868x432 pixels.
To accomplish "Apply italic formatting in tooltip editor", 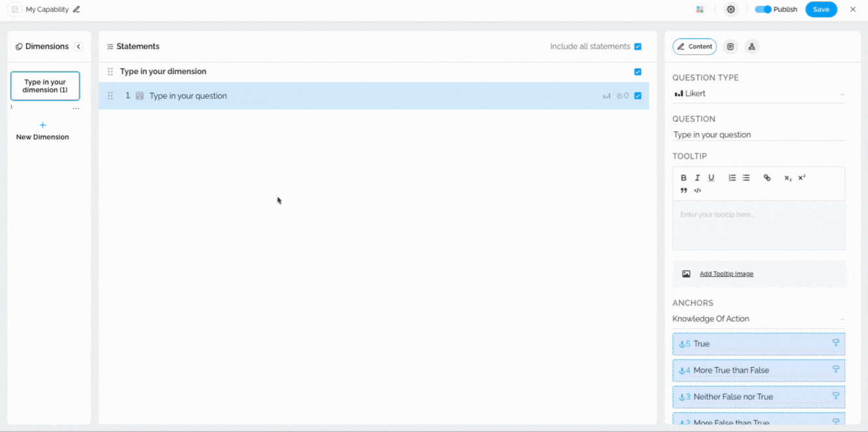I will 697,178.
